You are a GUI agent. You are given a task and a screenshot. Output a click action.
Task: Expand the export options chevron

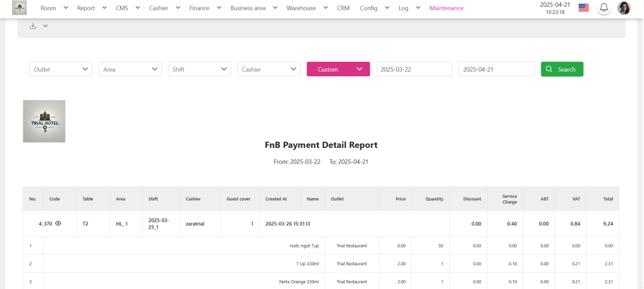coord(45,26)
